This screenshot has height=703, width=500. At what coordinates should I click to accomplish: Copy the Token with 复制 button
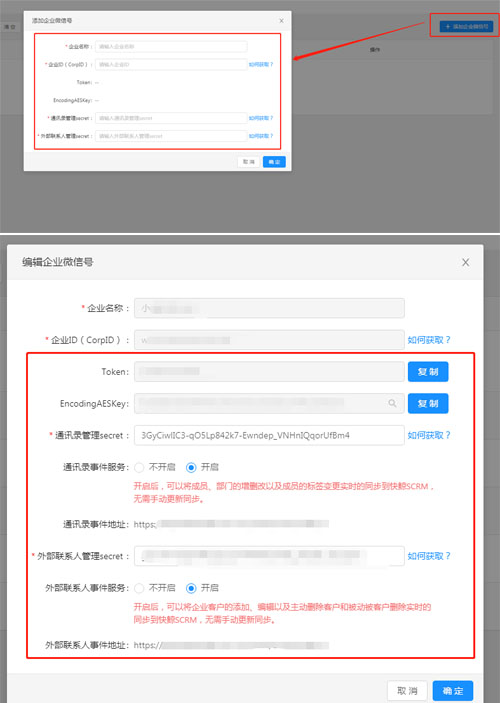pyautogui.click(x=428, y=372)
